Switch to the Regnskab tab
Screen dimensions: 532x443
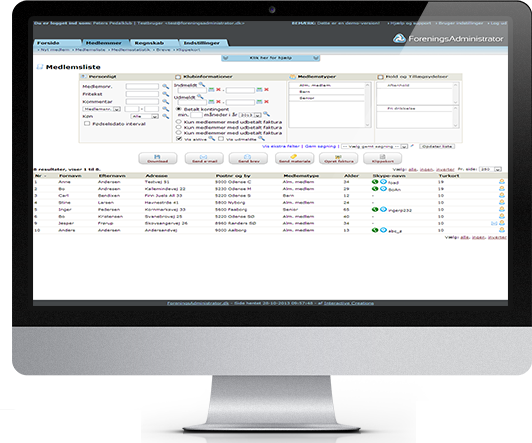(154, 43)
